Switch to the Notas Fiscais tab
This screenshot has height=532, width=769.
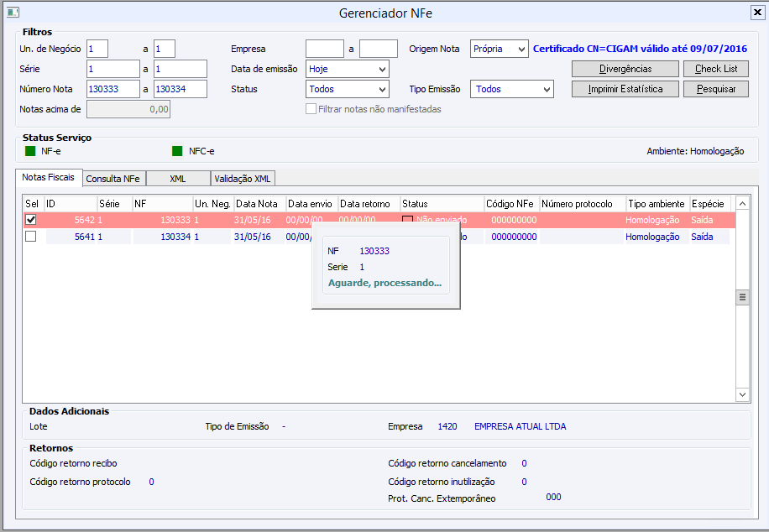click(49, 178)
